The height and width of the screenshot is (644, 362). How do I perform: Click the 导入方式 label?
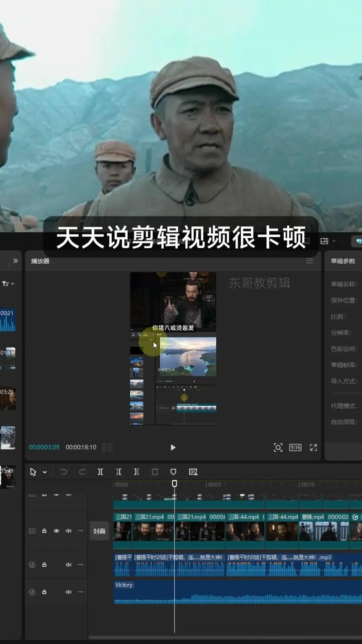click(x=344, y=381)
